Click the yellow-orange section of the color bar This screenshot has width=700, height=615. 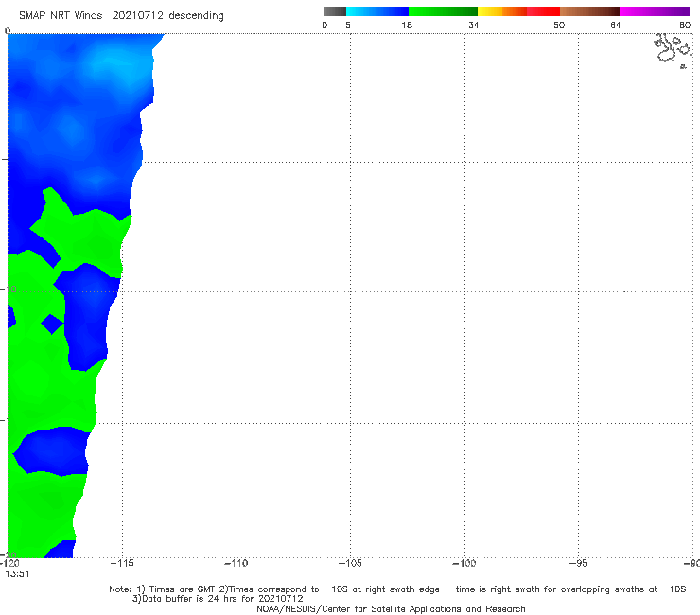502,11
